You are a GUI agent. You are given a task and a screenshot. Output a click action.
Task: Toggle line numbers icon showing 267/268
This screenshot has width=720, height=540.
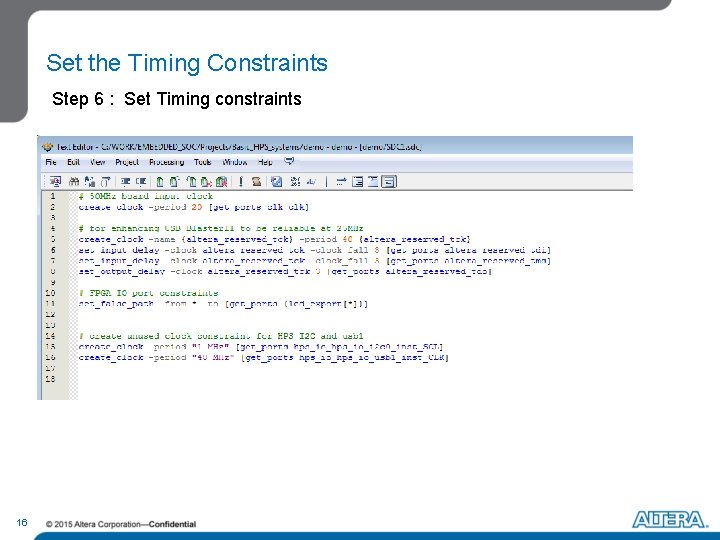295,181
